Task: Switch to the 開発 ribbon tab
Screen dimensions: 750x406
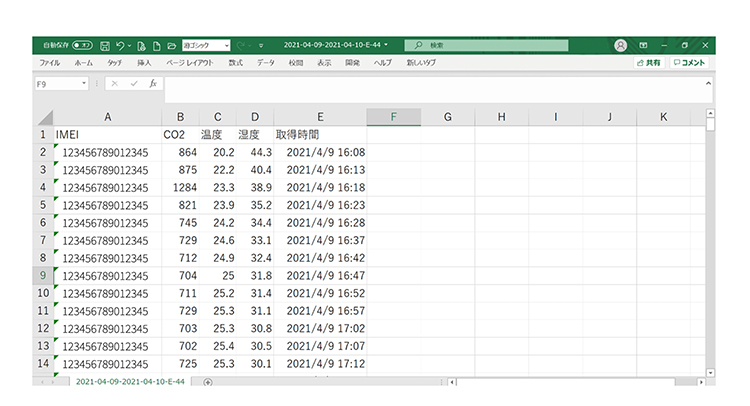Action: [x=353, y=63]
